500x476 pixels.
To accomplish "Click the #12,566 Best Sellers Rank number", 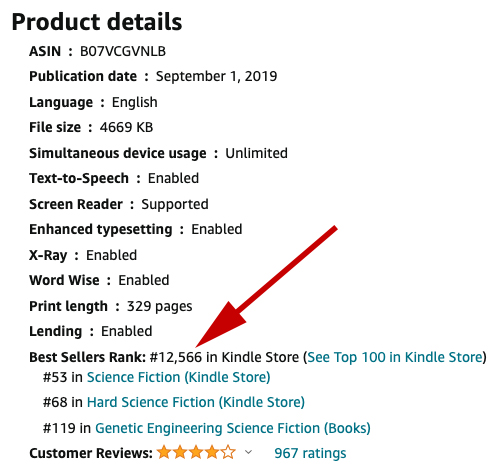I will click(x=176, y=357).
